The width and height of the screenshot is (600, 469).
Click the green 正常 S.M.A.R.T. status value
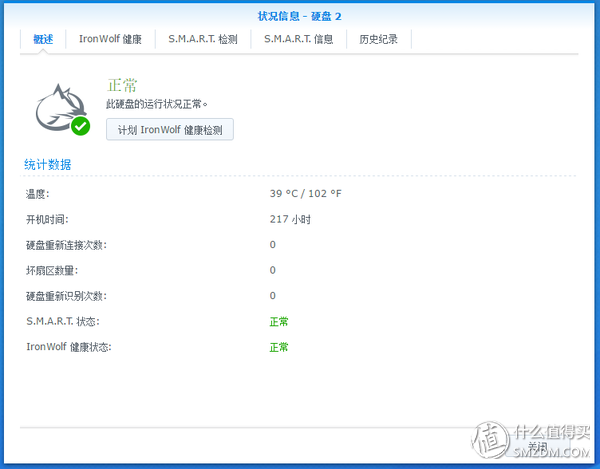coord(279,322)
